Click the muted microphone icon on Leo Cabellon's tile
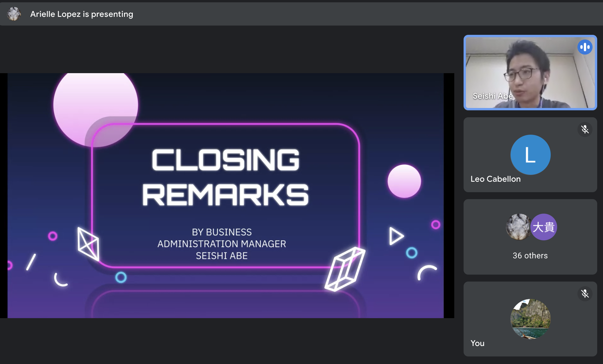 pos(585,129)
